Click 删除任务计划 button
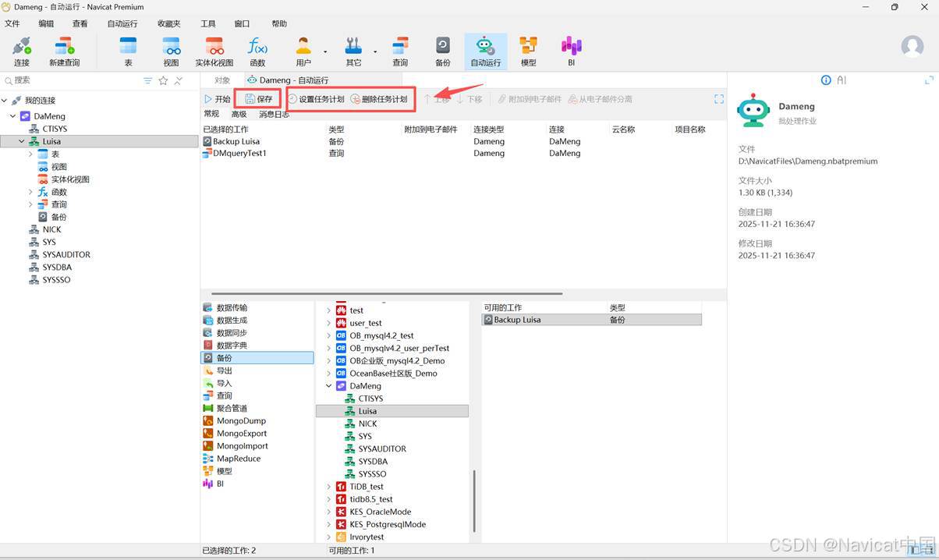The height and width of the screenshot is (560, 939). point(379,99)
